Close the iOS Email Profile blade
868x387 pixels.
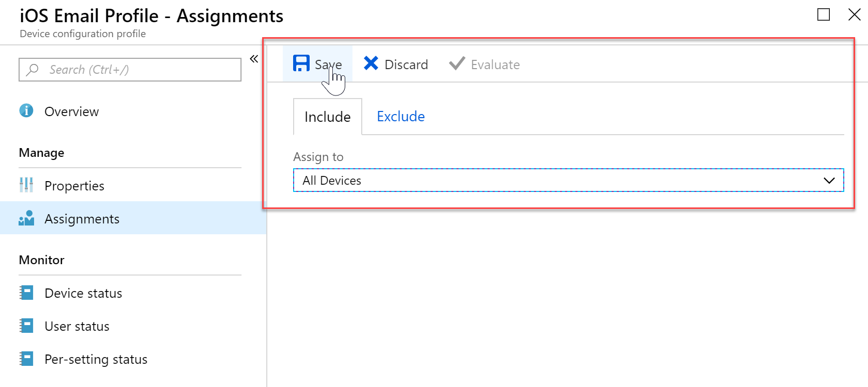[855, 14]
